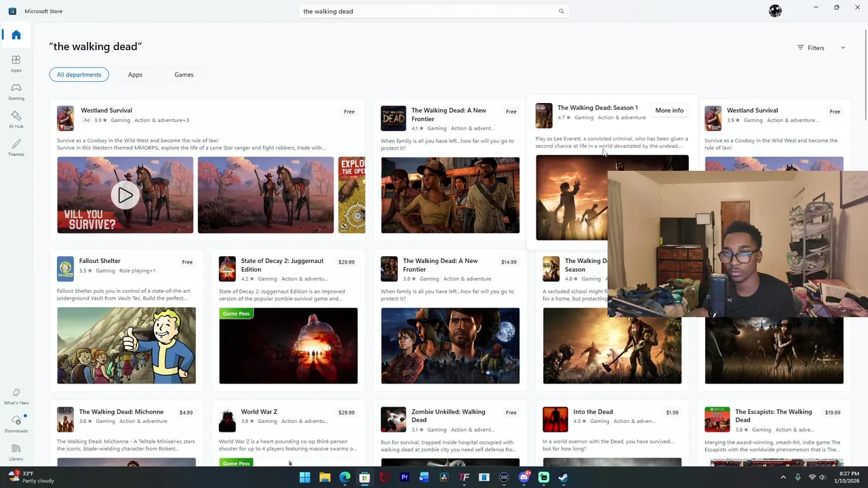The image size is (868, 488).
Task: Open free A New Frontier group screenshot
Action: (x=450, y=195)
